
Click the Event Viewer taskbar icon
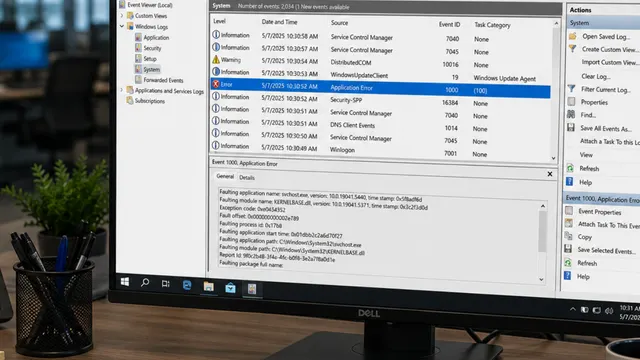(x=252, y=289)
